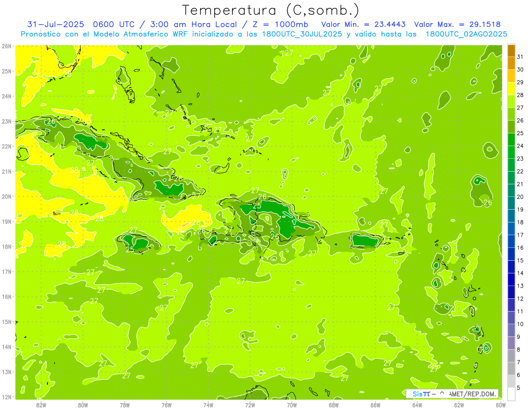Screen dimensions: 532x411
Task: Click the legend scale number '12'
Action: [520, 299]
